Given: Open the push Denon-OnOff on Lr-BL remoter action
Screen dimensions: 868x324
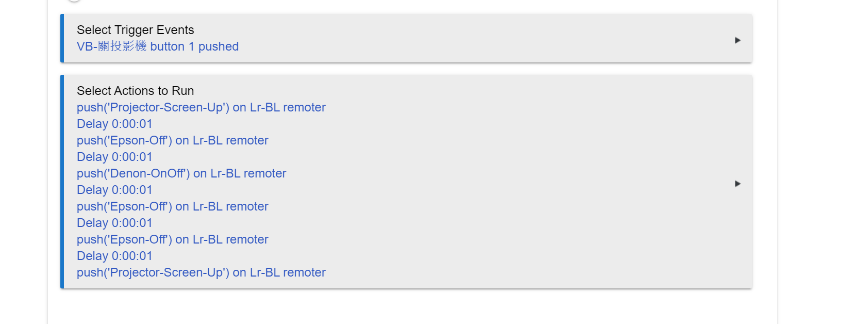Looking at the screenshot, I should 181,173.
